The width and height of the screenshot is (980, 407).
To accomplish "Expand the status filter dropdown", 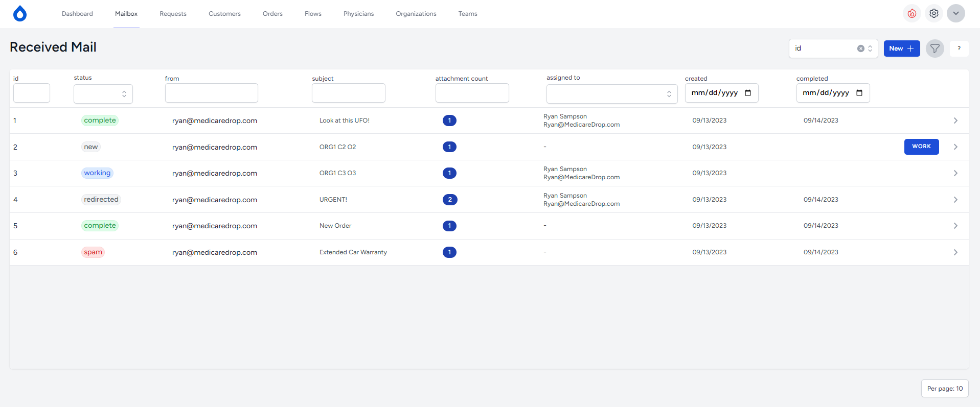I will click(x=103, y=94).
